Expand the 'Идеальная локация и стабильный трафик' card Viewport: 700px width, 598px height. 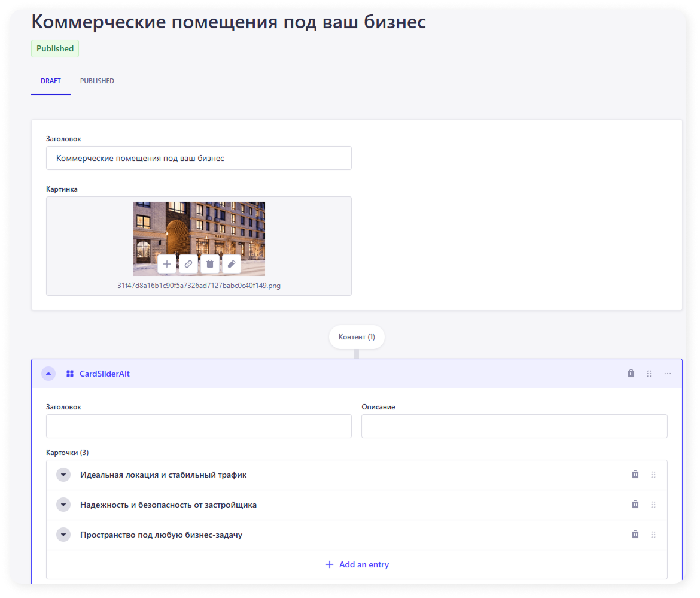[63, 475]
